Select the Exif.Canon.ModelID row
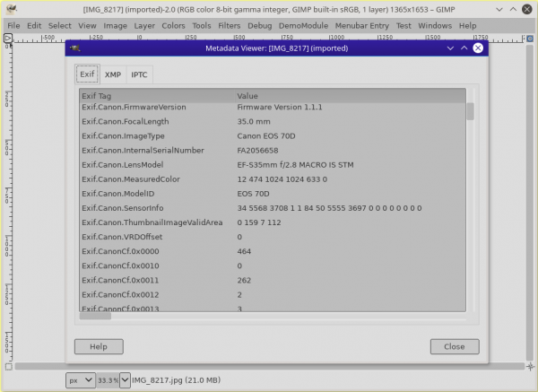538x392 pixels. coord(273,194)
